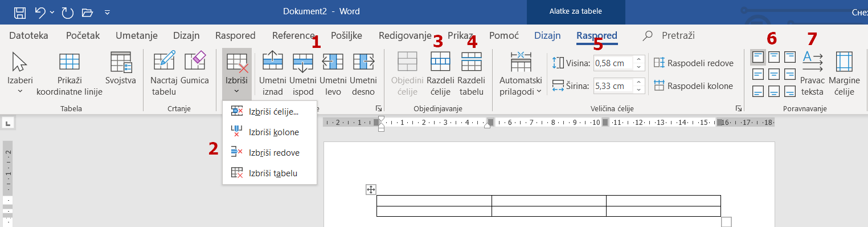Switch to the Umetanje tab
This screenshot has height=227, width=868.
tap(137, 35)
